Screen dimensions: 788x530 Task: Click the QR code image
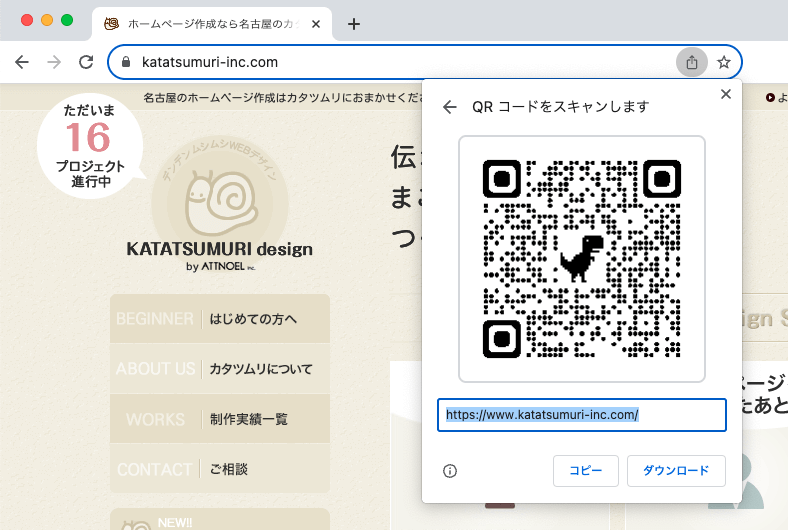581,259
